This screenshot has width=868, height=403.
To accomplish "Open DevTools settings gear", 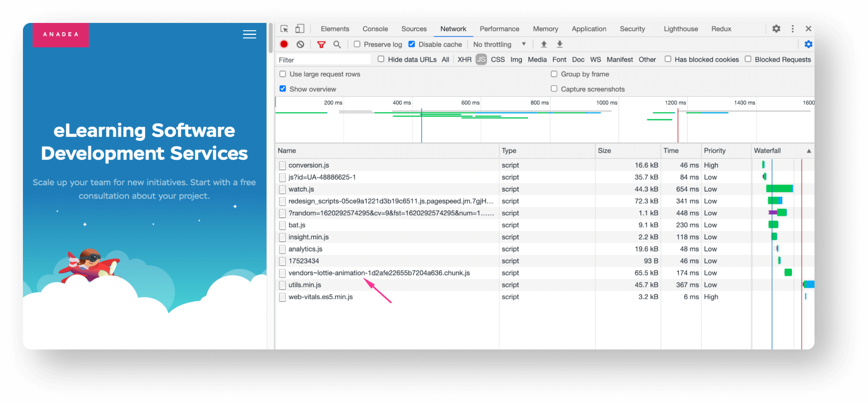I will [776, 29].
